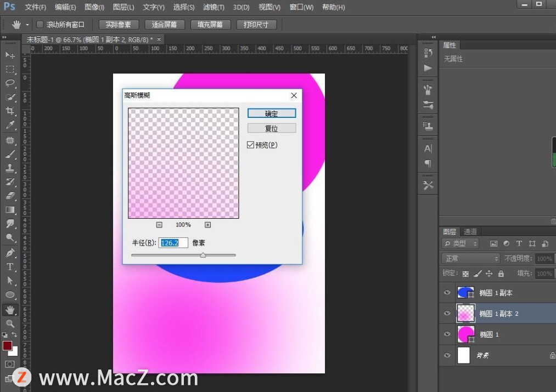Select the Zoom tool in toolbox

pyautogui.click(x=10, y=323)
